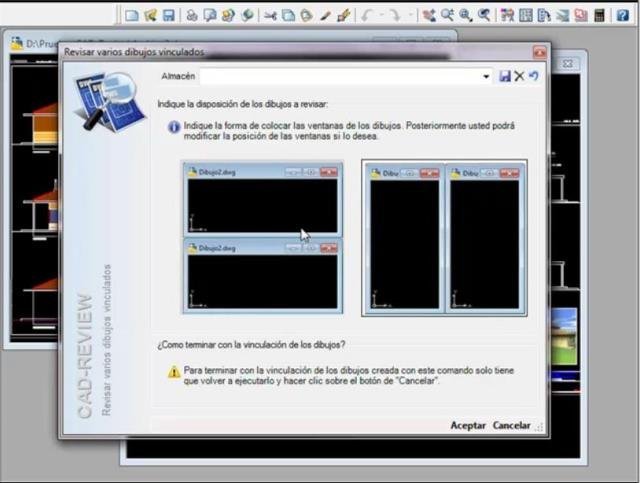Open a file with the folder toolbar icon
This screenshot has width=640, height=483.
point(150,16)
